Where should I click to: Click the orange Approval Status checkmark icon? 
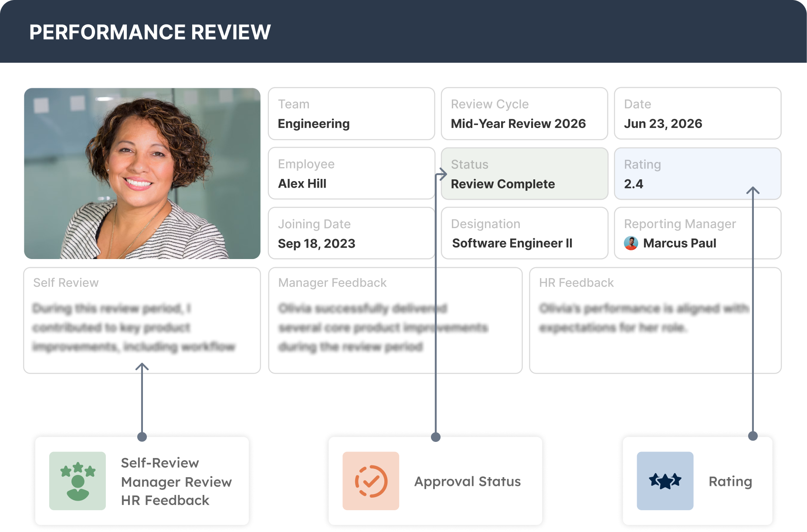[x=371, y=481]
